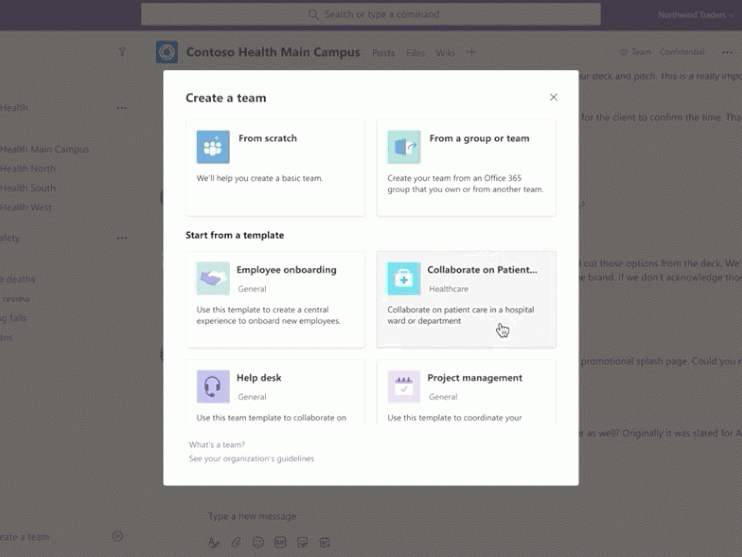Click Contoso Health Main Campus team avatar
The width and height of the screenshot is (742, 557).
(x=167, y=52)
